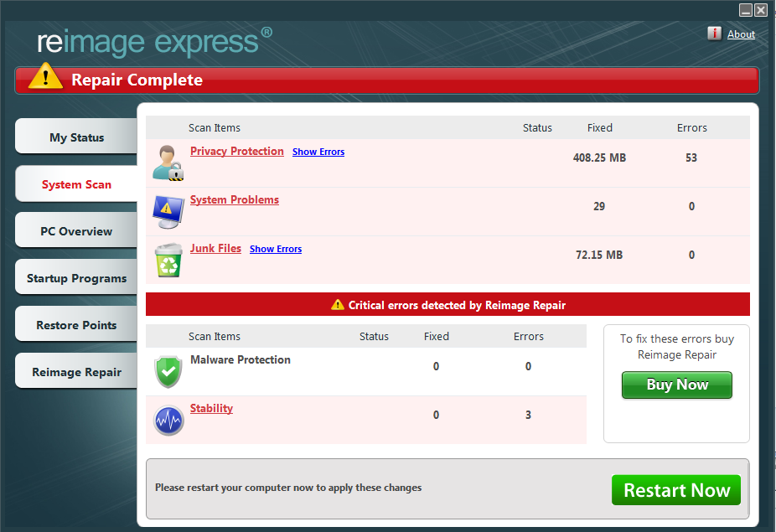Open the System Problems link

(235, 199)
